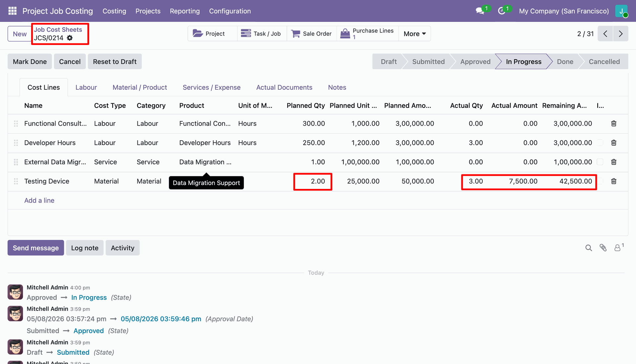This screenshot has height=364, width=636.
Task: Delete the Testing Device line
Action: click(613, 181)
